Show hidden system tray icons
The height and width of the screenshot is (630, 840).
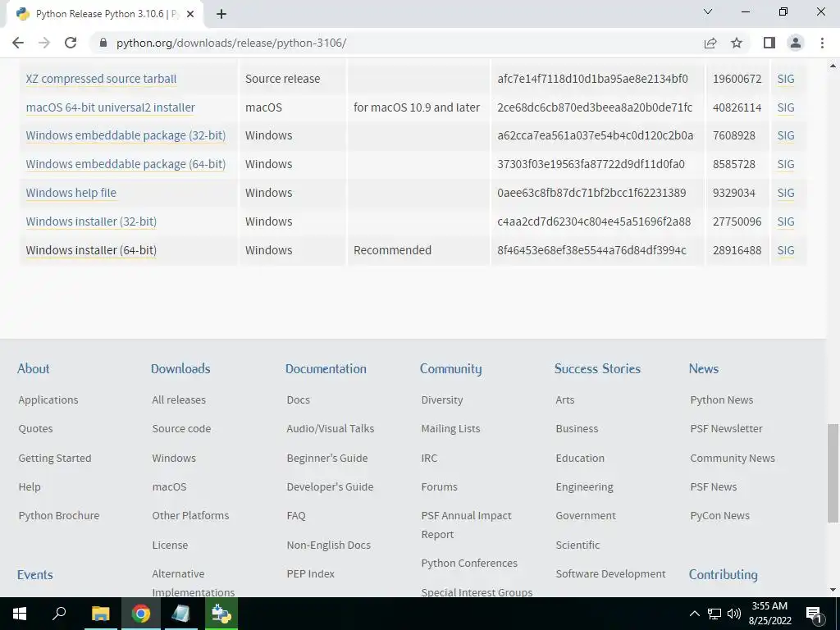[x=694, y=614]
